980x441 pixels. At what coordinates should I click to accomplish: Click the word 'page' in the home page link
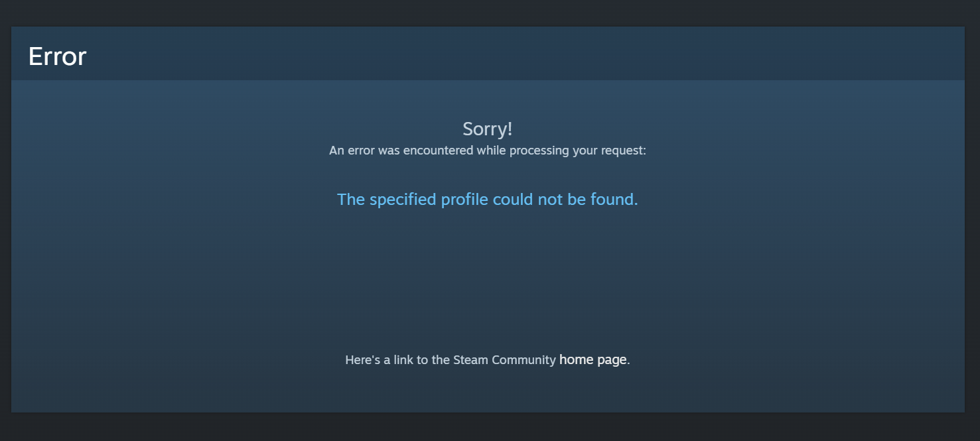[x=612, y=361]
